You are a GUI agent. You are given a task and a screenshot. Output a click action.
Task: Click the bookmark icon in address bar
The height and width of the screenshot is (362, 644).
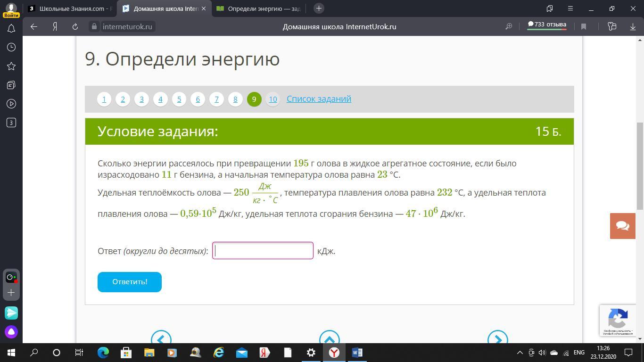click(x=584, y=27)
